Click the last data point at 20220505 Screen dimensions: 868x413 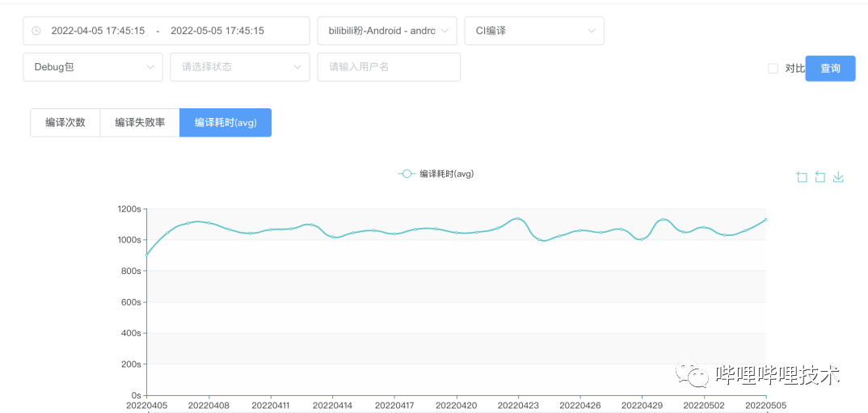coord(765,219)
